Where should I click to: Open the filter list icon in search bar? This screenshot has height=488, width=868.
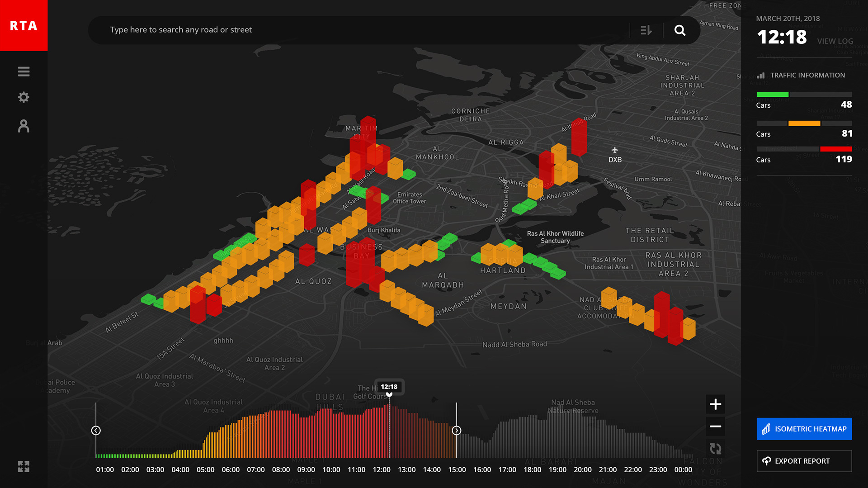[646, 30]
